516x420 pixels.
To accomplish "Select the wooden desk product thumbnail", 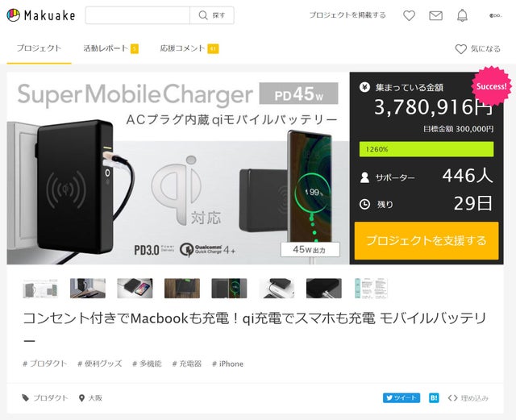I will pos(182,289).
